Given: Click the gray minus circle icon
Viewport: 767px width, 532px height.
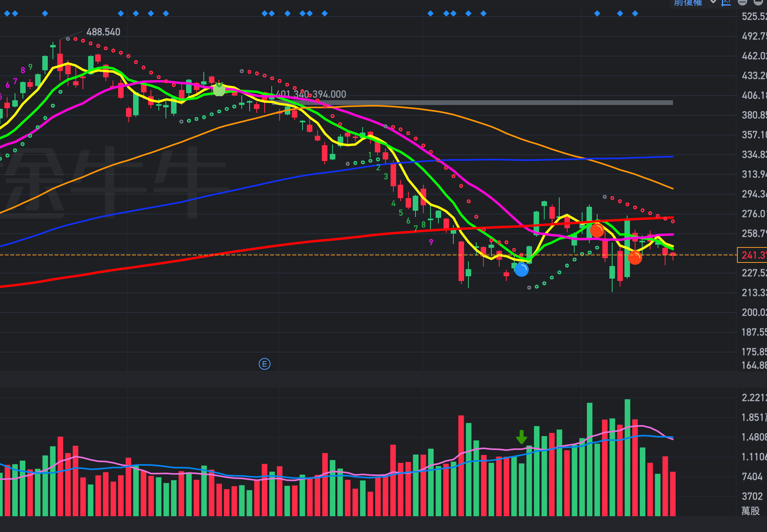Looking at the screenshot, I should pos(743,2).
